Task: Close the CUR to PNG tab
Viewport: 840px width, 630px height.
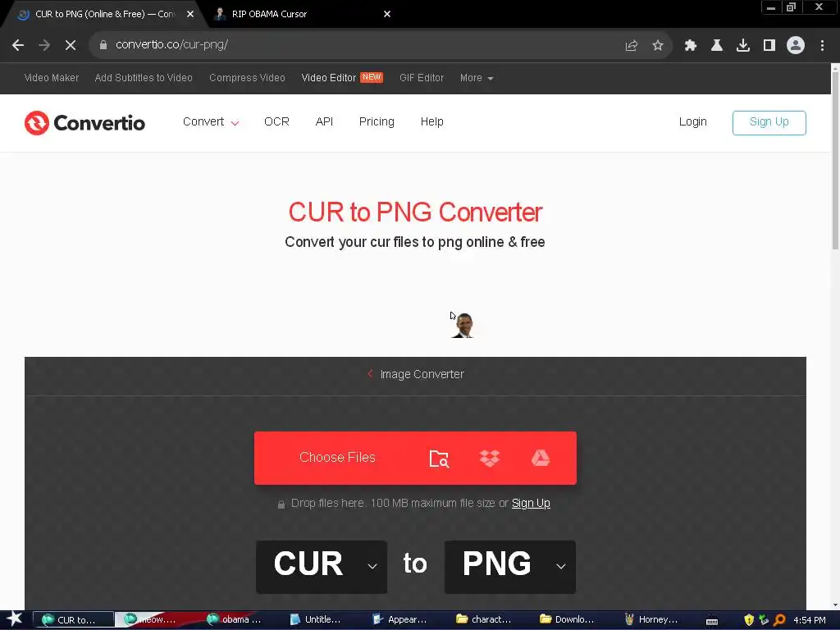Action: (x=190, y=14)
